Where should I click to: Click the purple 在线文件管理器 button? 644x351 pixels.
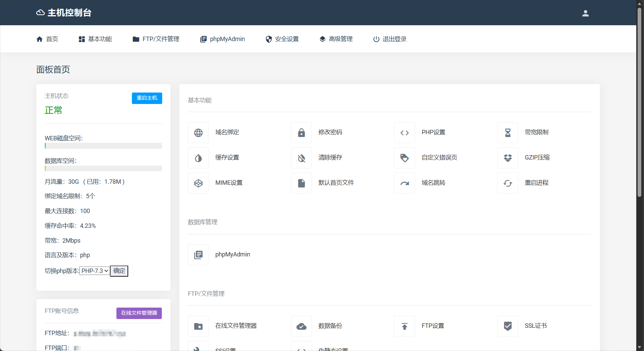(139, 313)
